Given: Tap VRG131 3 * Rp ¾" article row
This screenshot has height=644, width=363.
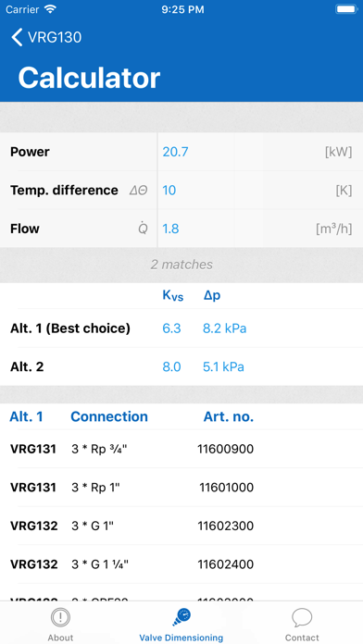Looking at the screenshot, I should [x=181, y=449].
